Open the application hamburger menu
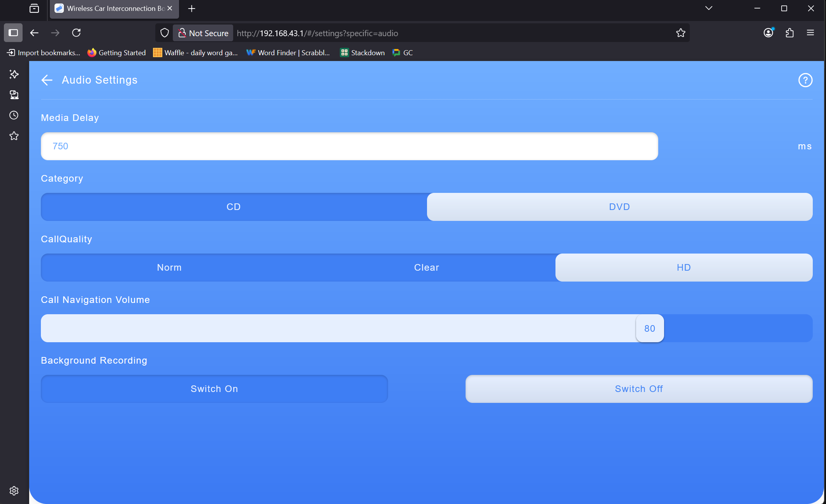This screenshot has height=504, width=826. click(x=810, y=33)
